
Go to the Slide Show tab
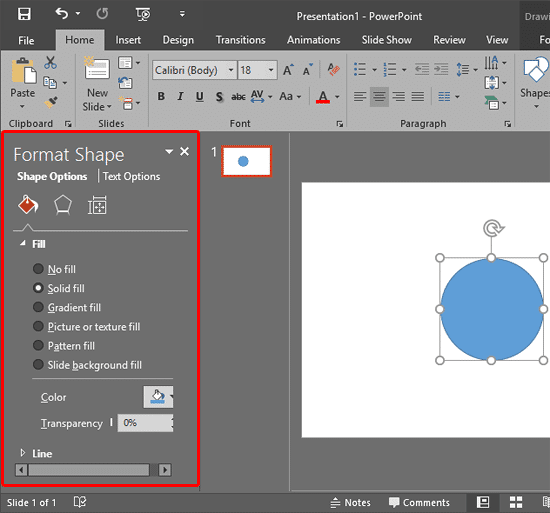click(x=387, y=40)
